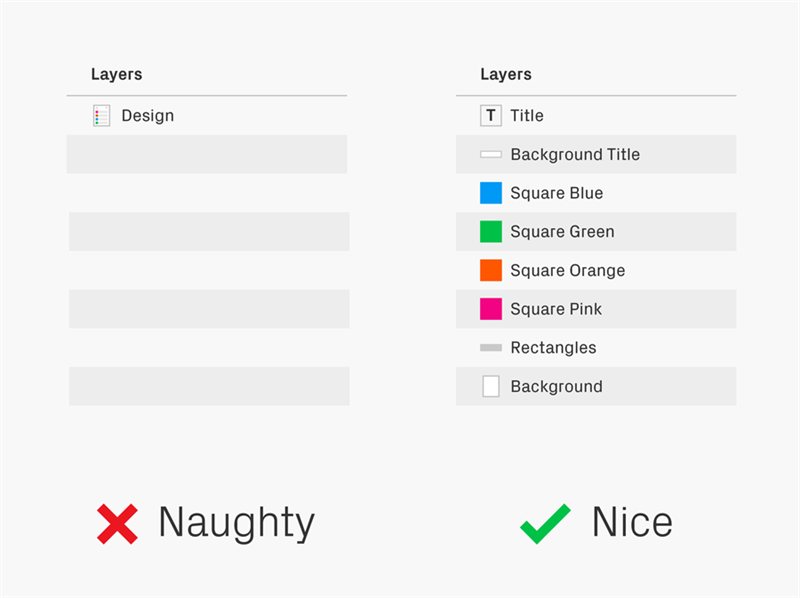Image resolution: width=800 pixels, height=598 pixels.
Task: Select the Square Orange layer label
Action: tap(568, 270)
